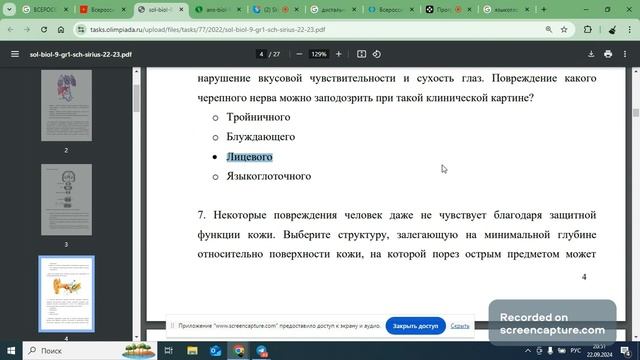Click the 129% zoom level field
The height and width of the screenshot is (360, 640).
(x=319, y=54)
